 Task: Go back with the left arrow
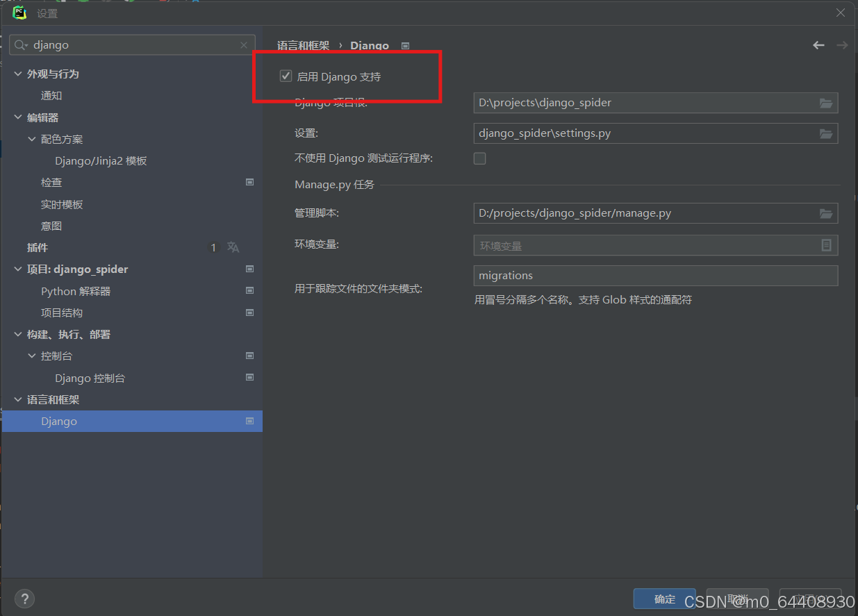point(818,45)
